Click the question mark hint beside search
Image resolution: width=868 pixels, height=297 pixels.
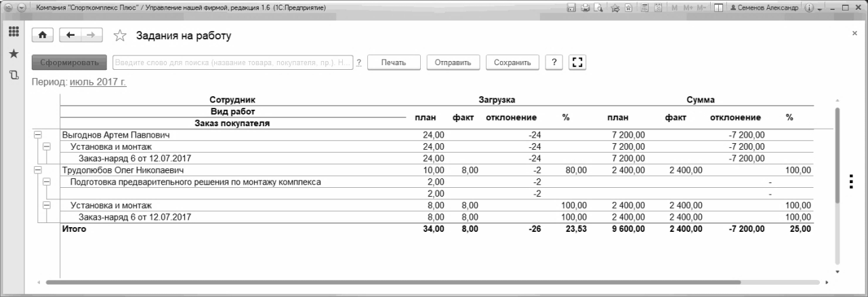358,63
